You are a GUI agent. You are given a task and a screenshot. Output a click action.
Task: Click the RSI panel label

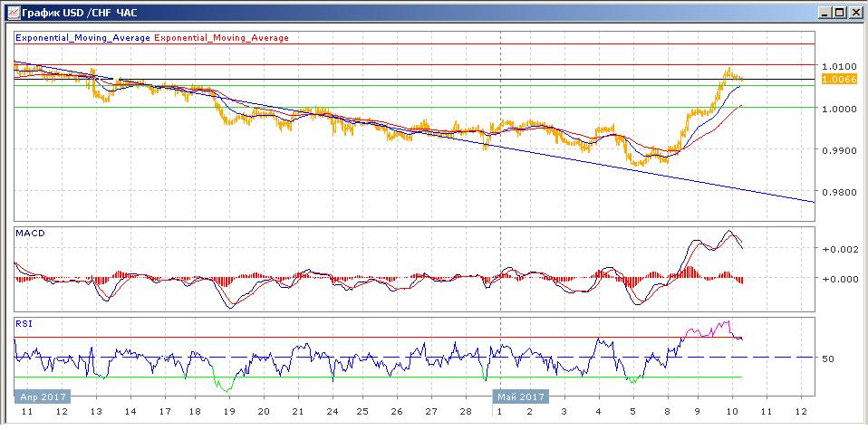[x=24, y=322]
